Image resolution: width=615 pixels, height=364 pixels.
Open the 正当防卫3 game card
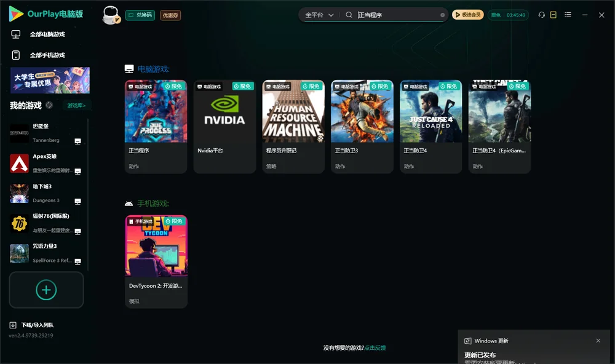362,126
